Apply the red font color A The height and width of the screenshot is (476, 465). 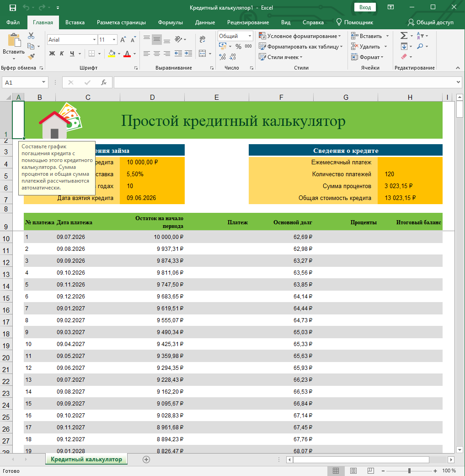[128, 54]
